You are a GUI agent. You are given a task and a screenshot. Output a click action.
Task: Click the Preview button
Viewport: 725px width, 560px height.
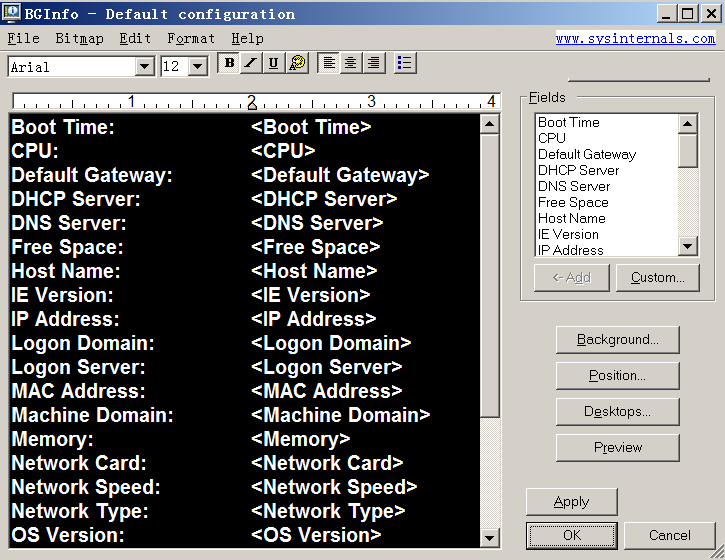[x=618, y=448]
